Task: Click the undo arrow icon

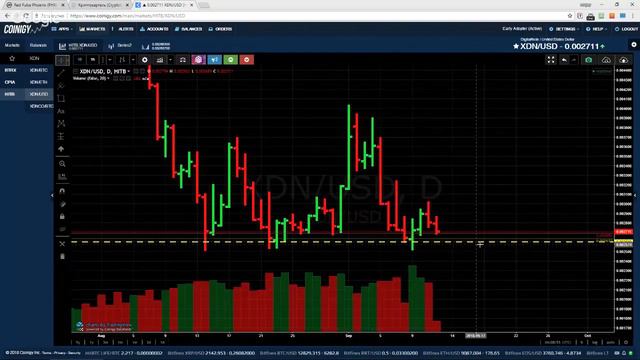Action: (x=564, y=60)
